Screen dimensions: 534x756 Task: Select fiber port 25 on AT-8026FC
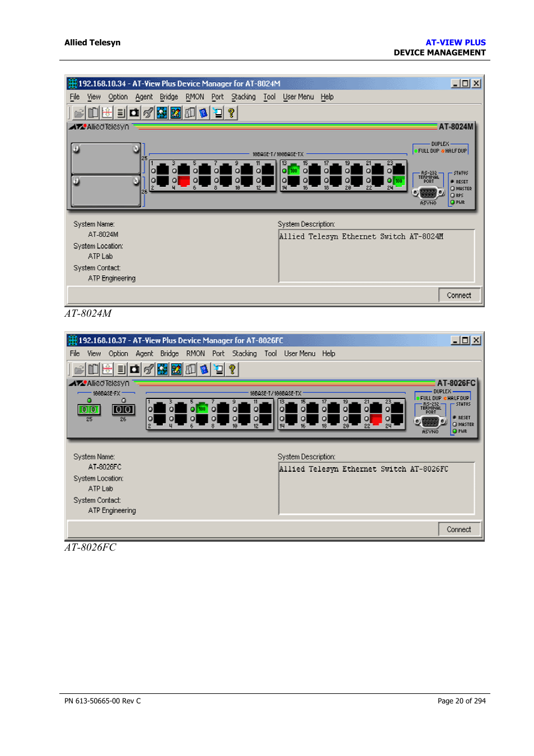point(89,410)
